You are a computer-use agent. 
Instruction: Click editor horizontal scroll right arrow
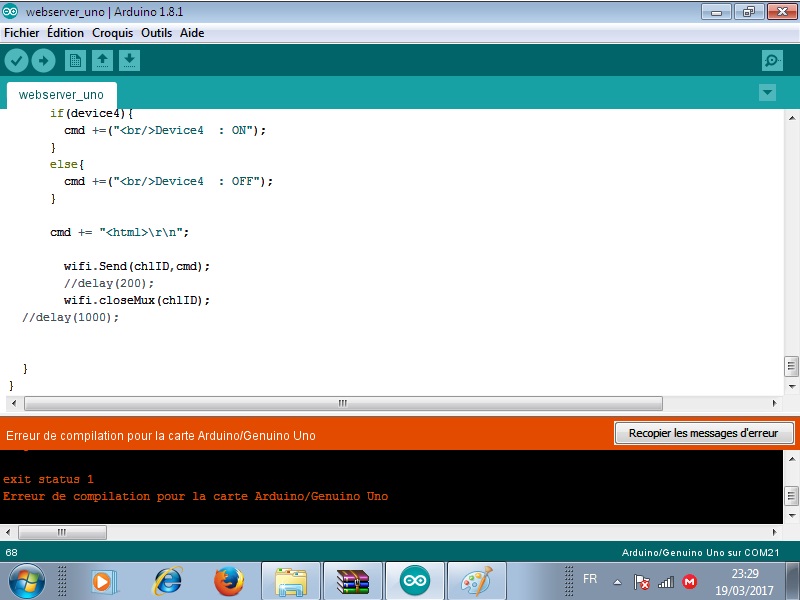[774, 404]
